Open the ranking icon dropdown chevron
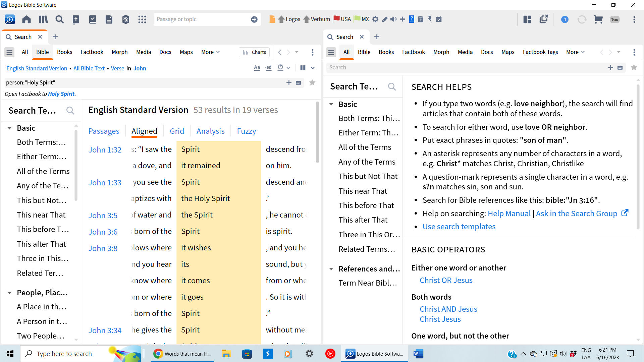The height and width of the screenshot is (362, 644). point(288,68)
